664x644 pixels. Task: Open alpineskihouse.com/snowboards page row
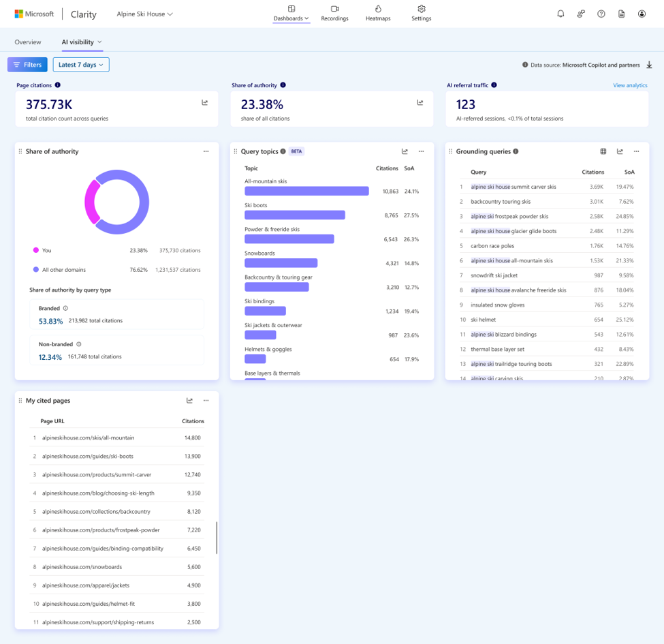[x=117, y=567]
